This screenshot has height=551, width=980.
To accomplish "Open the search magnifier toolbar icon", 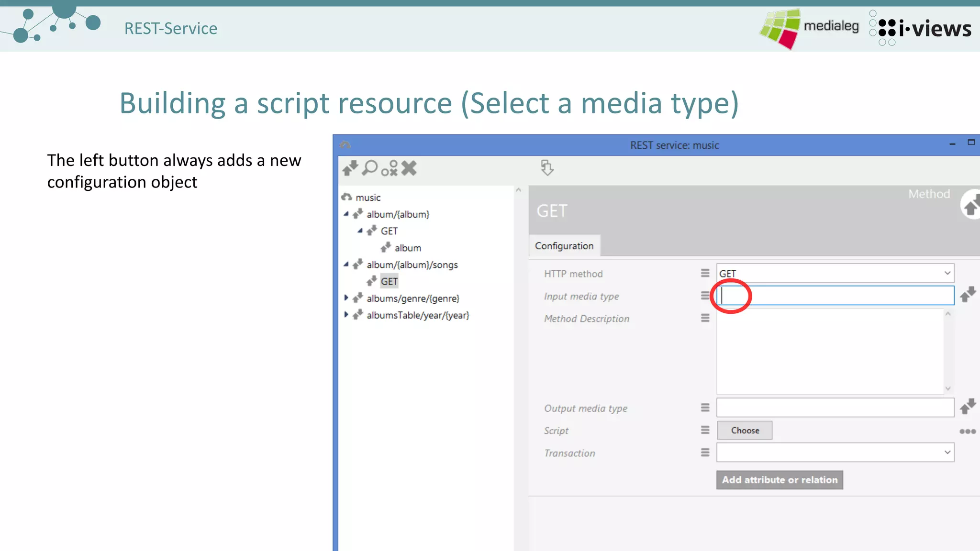I will (369, 168).
